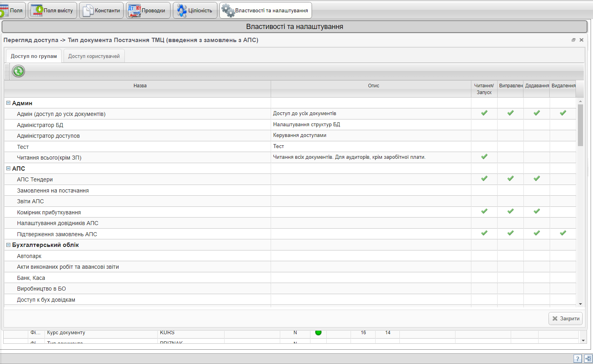Toggle edit checkmark for Підтверження замовлень АПС

pos(510,233)
